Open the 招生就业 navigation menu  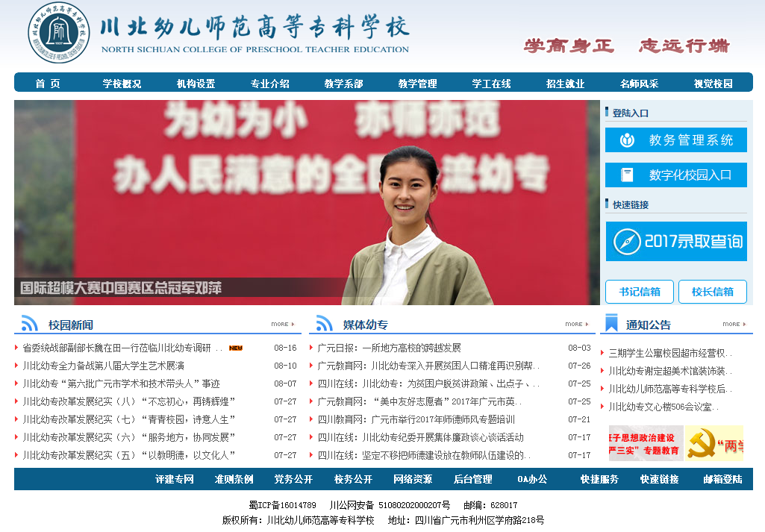565,84
